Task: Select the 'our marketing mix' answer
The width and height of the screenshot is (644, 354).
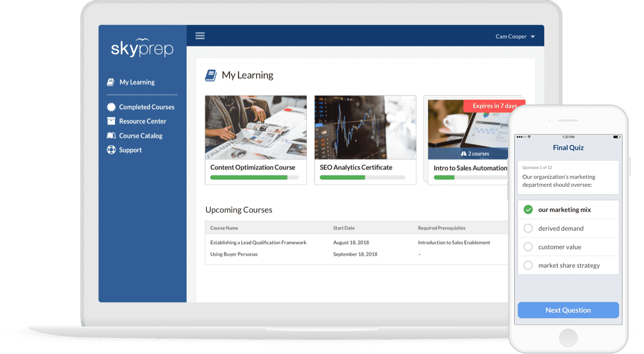Action: (568, 209)
